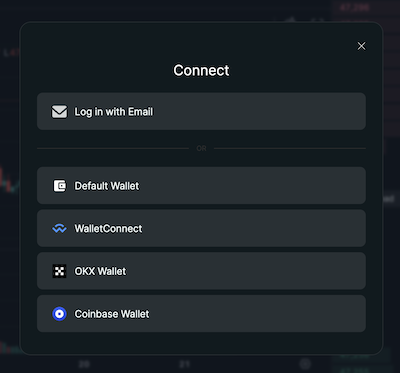400x373 pixels.
Task: Pick the OKX Wallet option
Action: [201, 271]
